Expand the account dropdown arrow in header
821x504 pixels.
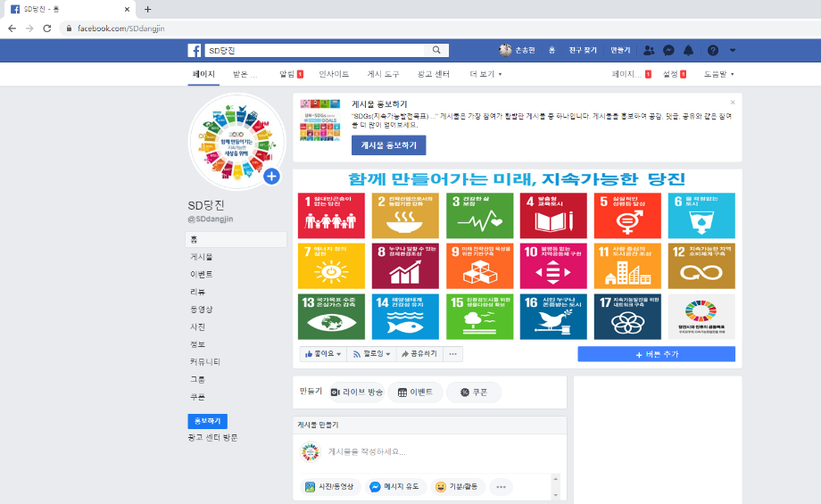click(x=733, y=50)
